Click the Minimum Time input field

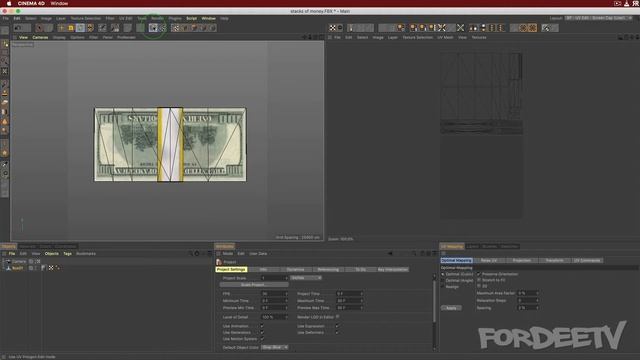click(273, 301)
